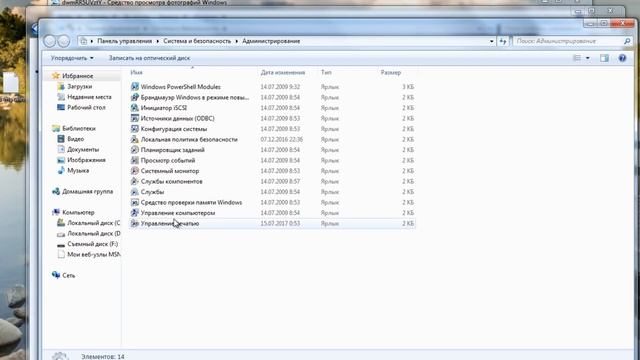
Task: Open Help with the question mark icon
Action: pyautogui.click(x=622, y=58)
